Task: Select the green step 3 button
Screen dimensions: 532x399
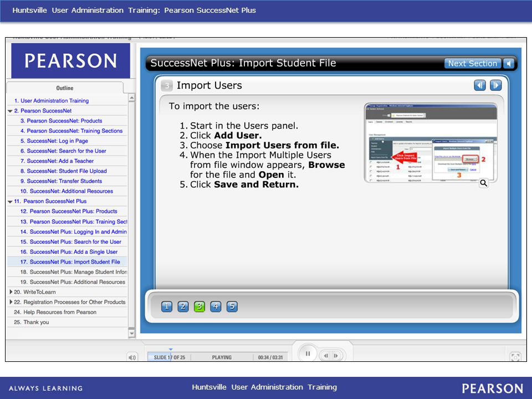Action: click(199, 306)
